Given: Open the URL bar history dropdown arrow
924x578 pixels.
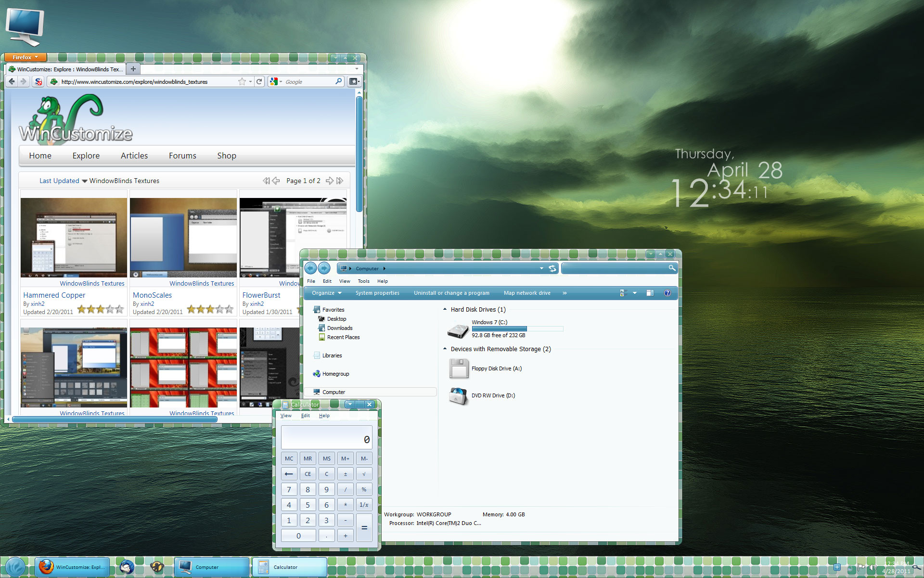Looking at the screenshot, I should [x=250, y=82].
